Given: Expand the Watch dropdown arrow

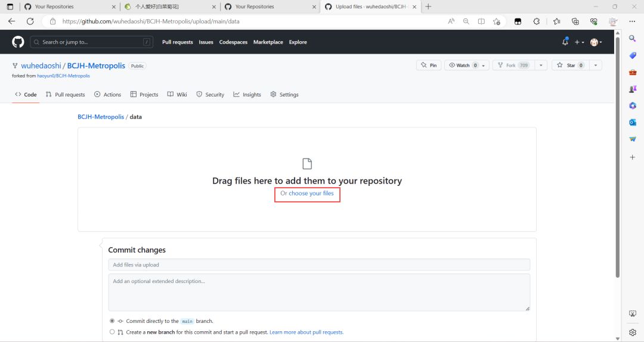Looking at the screenshot, I should [484, 66].
